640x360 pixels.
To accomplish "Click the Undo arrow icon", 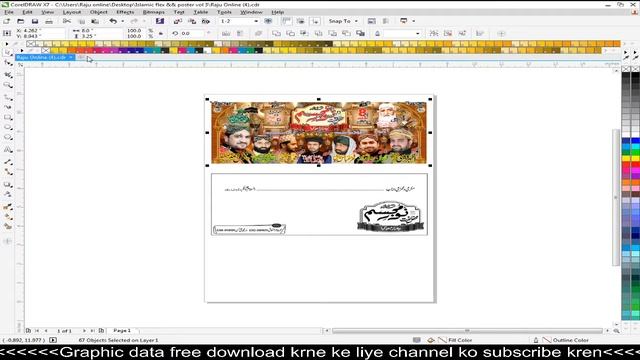I will [113, 21].
